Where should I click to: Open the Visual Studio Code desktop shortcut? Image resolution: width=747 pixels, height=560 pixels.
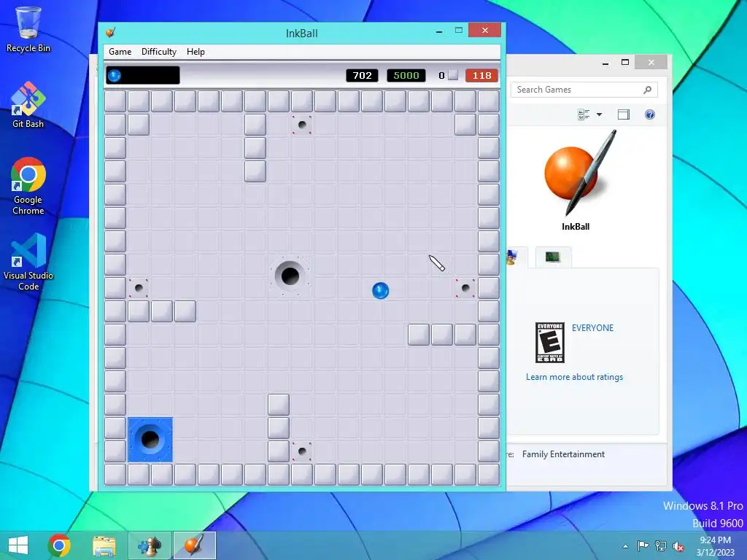[x=28, y=262]
